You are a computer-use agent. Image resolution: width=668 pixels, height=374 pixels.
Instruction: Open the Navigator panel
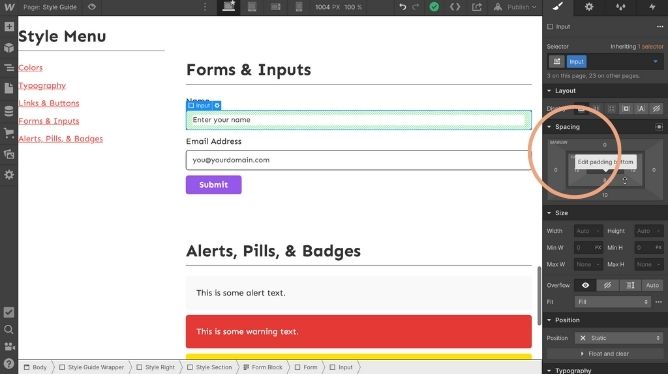coord(9,68)
